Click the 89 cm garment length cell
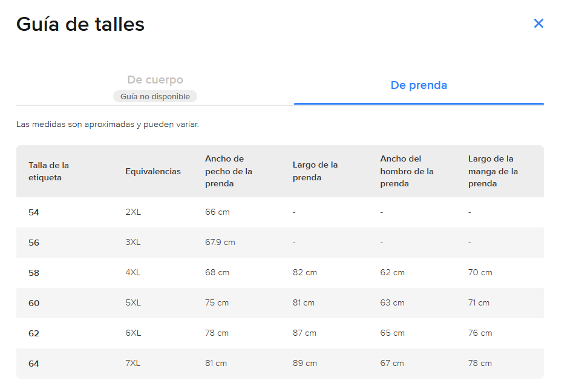 305,363
